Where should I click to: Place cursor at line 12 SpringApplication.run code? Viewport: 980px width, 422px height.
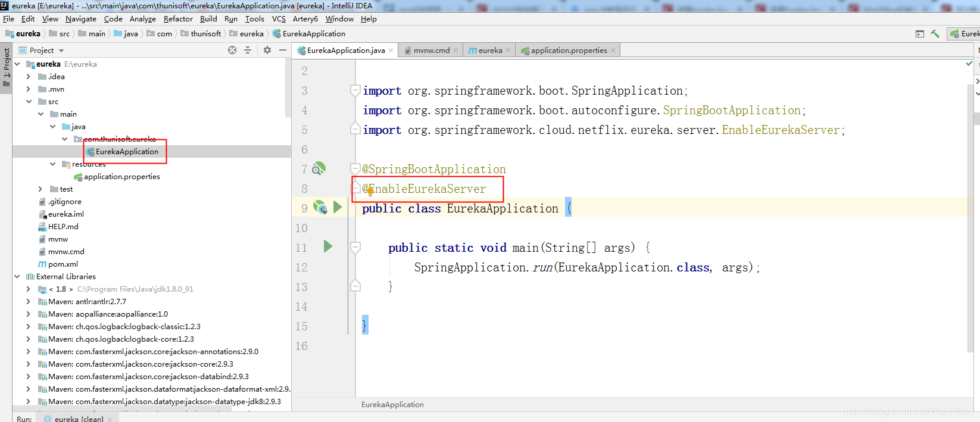[x=586, y=267]
